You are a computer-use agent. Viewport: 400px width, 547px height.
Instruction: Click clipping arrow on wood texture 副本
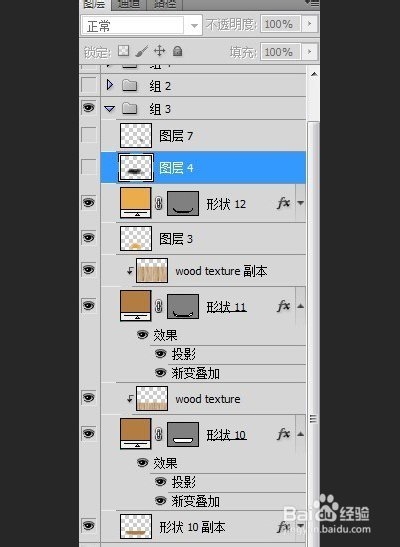tap(130, 270)
